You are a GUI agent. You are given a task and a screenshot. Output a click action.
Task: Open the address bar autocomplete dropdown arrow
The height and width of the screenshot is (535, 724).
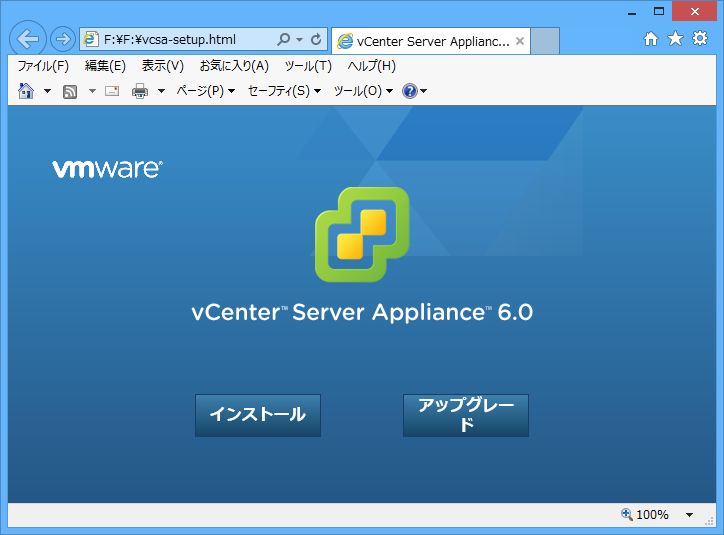[299, 40]
